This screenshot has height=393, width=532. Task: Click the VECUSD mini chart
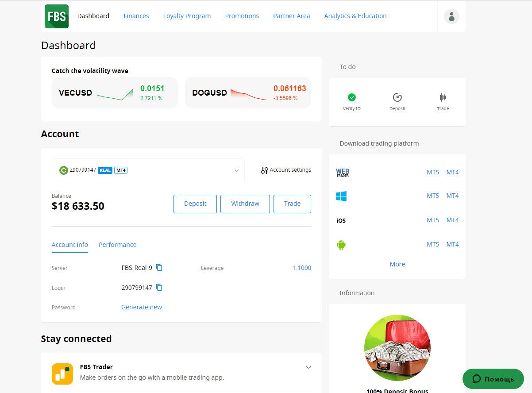point(115,94)
